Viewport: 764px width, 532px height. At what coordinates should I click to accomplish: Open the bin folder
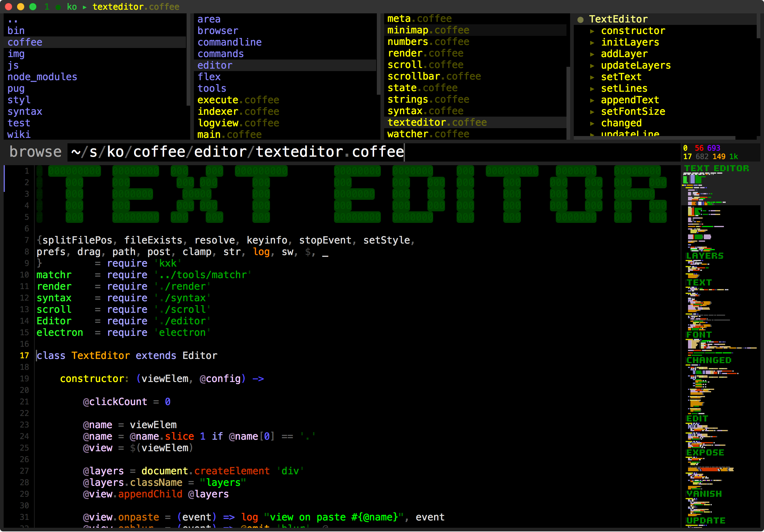point(95,31)
